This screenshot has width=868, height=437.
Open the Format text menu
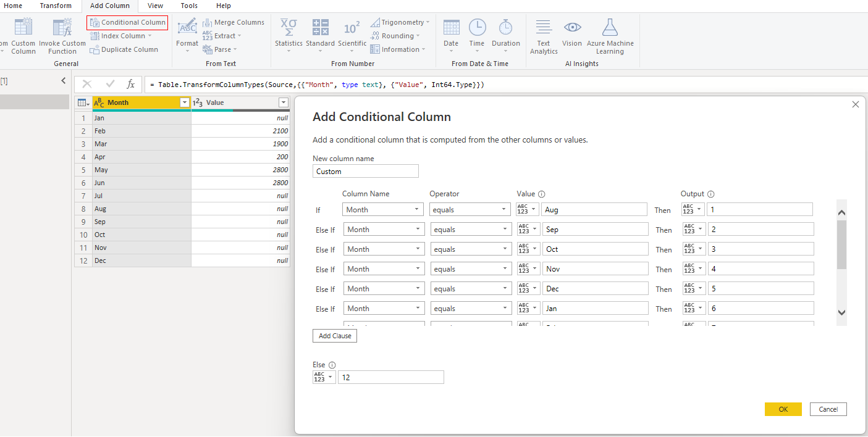point(187,36)
